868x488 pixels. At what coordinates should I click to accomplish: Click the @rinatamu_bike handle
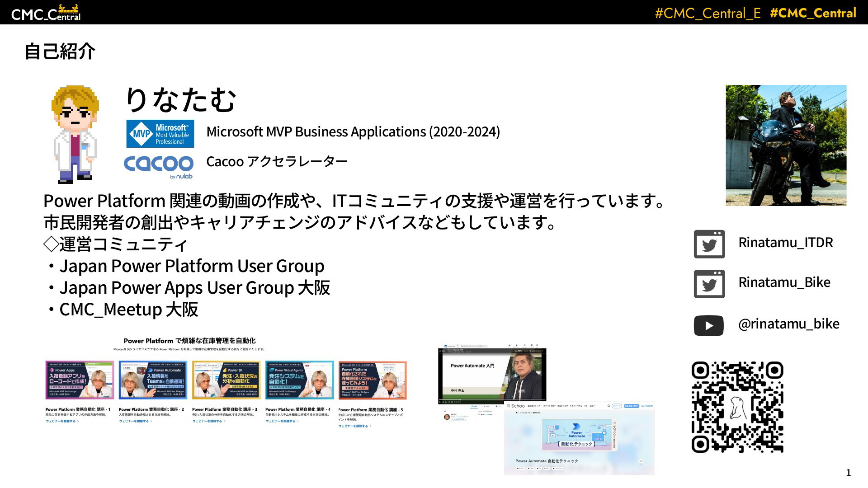tap(788, 324)
